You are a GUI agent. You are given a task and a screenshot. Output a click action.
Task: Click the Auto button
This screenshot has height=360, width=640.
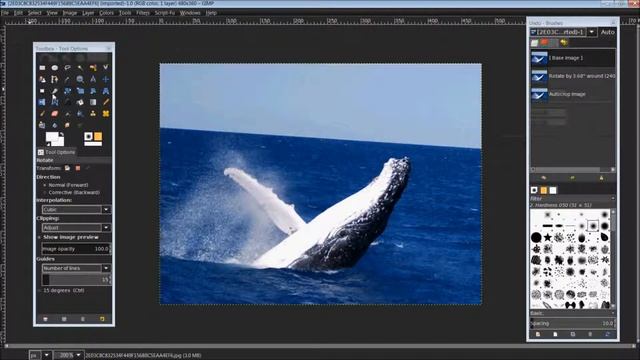point(608,32)
